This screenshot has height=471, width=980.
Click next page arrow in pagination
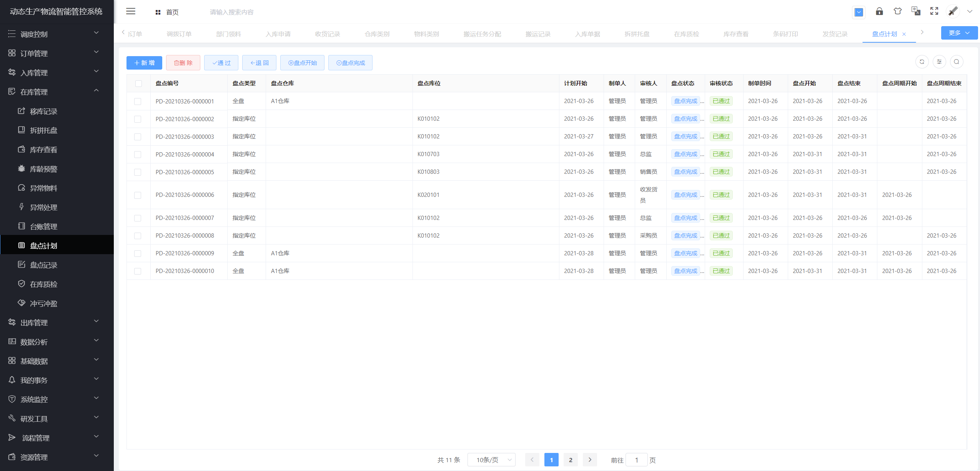point(590,460)
